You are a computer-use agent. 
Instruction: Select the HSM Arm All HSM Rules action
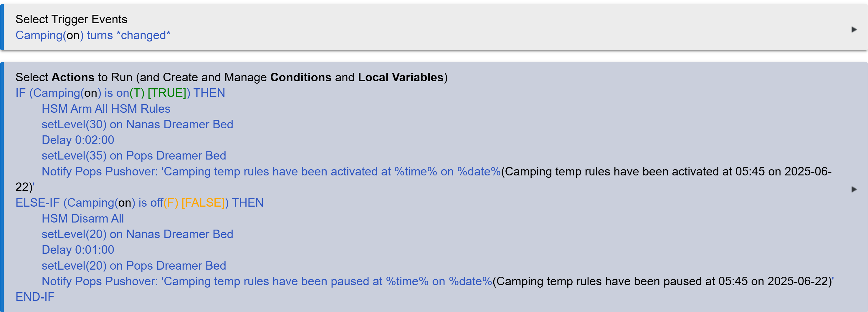point(106,109)
